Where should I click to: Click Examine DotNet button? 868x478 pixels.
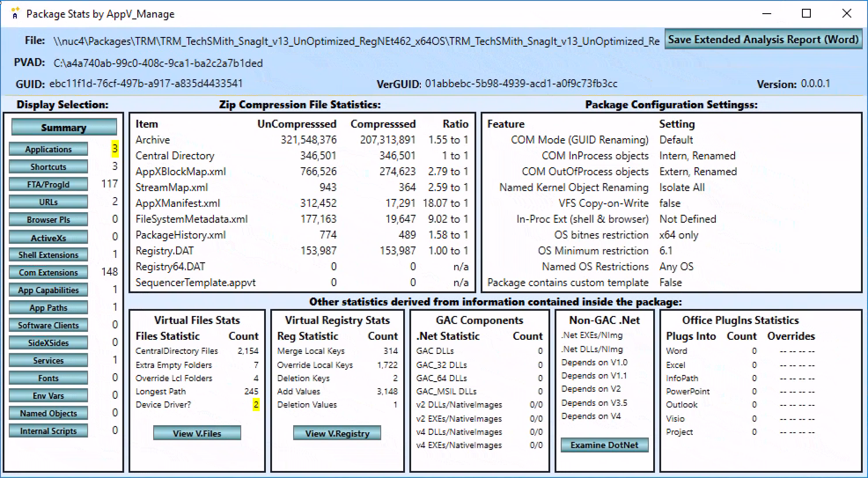604,445
